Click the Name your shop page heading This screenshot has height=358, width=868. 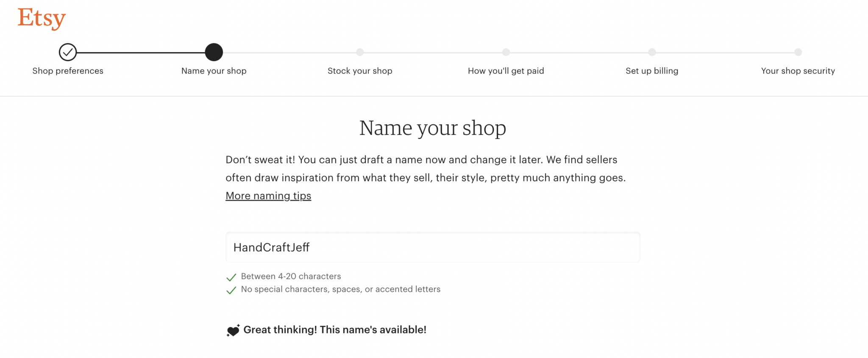pos(433,128)
